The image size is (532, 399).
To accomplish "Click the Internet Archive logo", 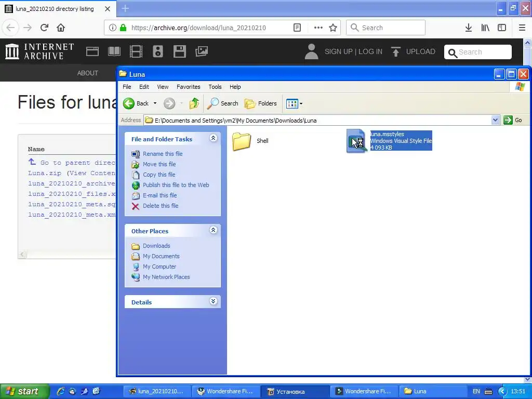I will pos(39,51).
